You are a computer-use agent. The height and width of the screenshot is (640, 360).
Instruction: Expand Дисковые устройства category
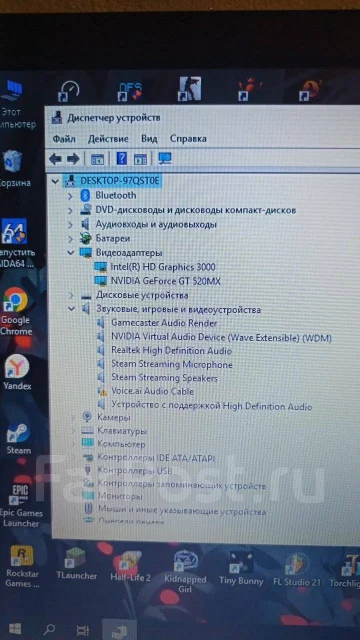[x=71, y=295]
